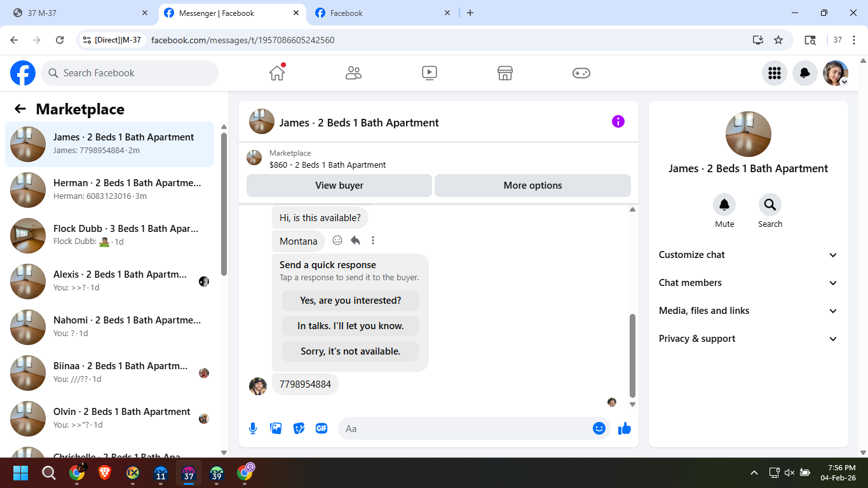Open the Notifications bell icon
This screenshot has height=488, width=868.
click(804, 73)
